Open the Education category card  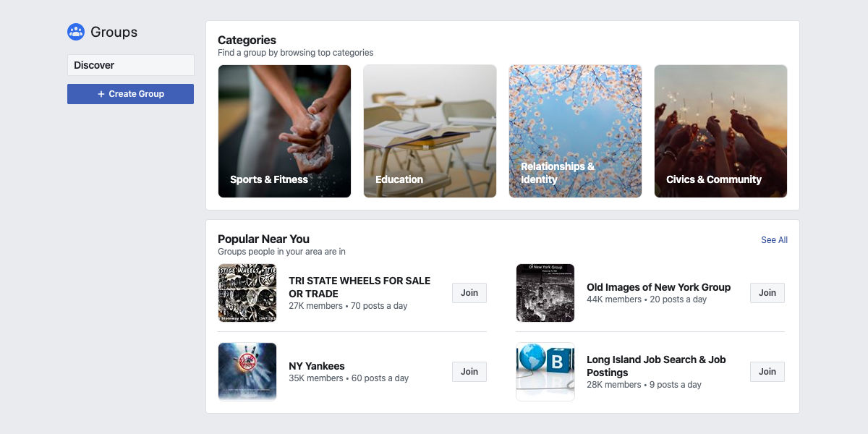pos(430,131)
